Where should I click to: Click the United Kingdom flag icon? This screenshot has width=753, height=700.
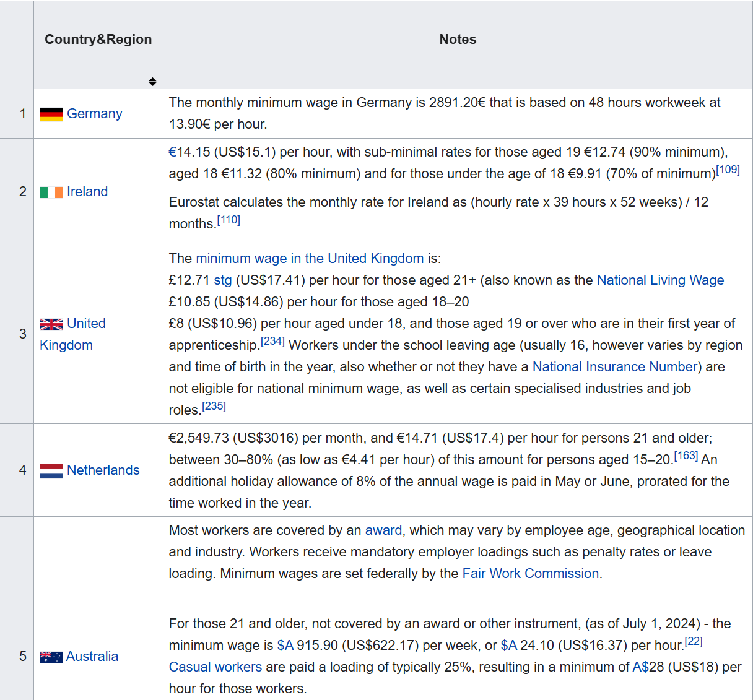click(51, 324)
